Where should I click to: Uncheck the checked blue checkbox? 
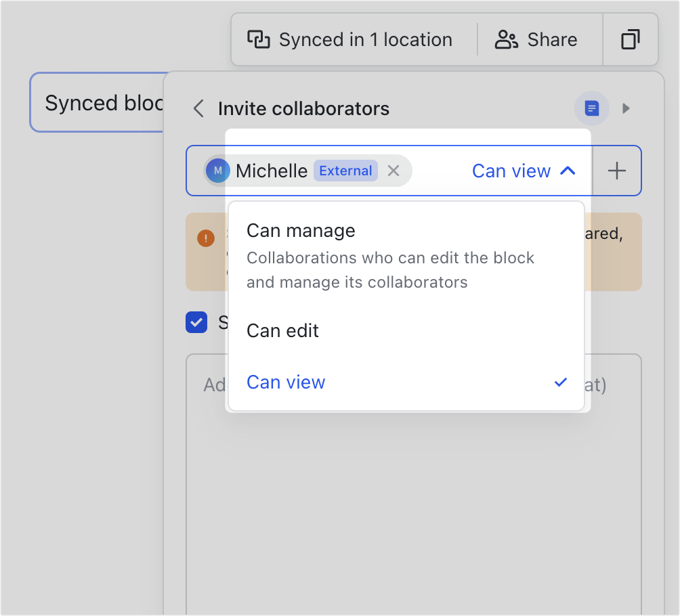click(x=196, y=323)
